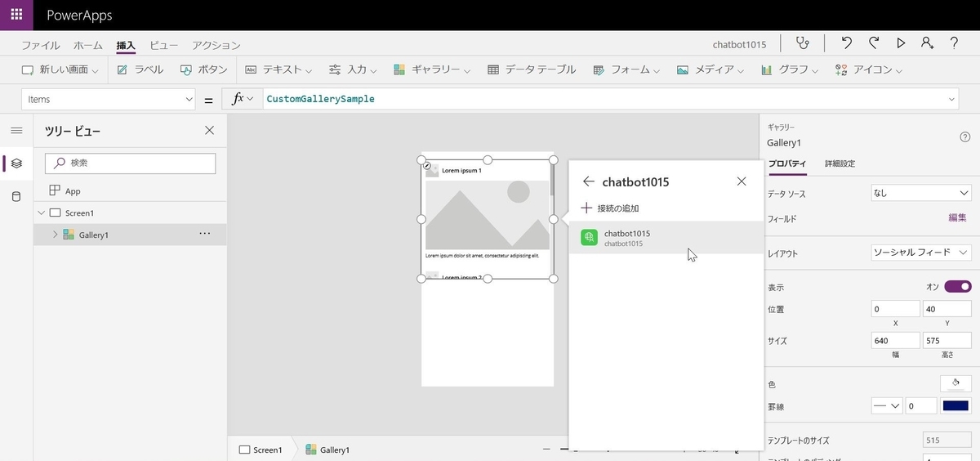Open the data source dropdown
This screenshot has height=461, width=980.
coord(921,194)
